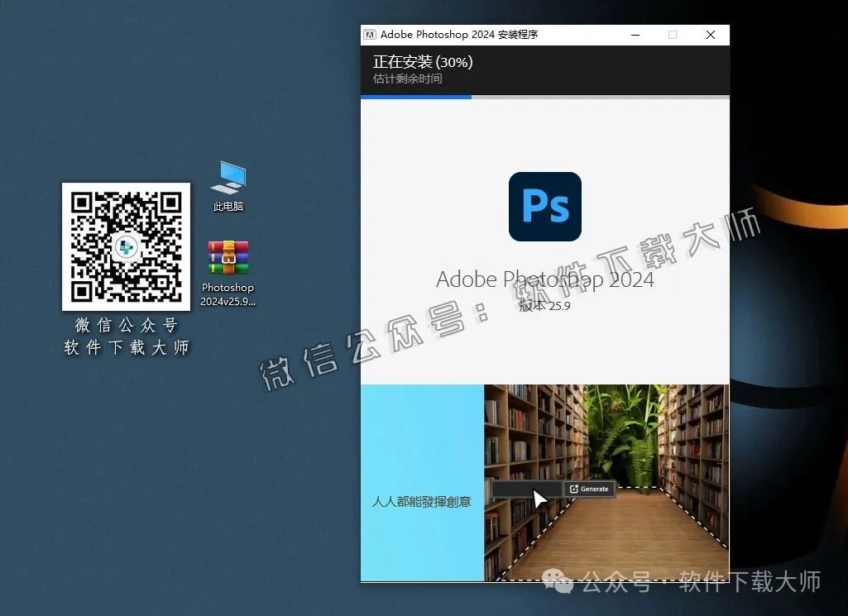
Task: Minimize the installer window
Action: 635,34
